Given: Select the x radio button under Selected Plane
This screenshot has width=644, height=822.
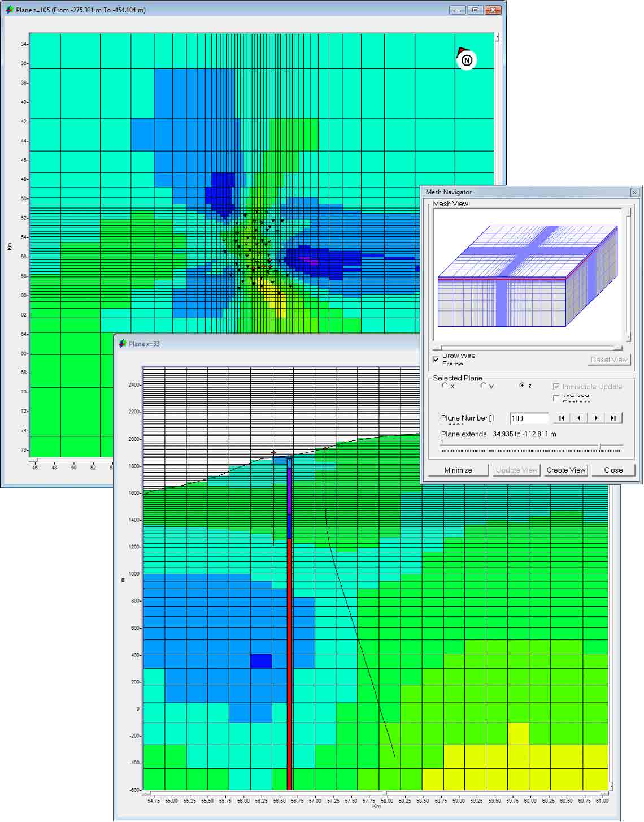Looking at the screenshot, I should [443, 385].
